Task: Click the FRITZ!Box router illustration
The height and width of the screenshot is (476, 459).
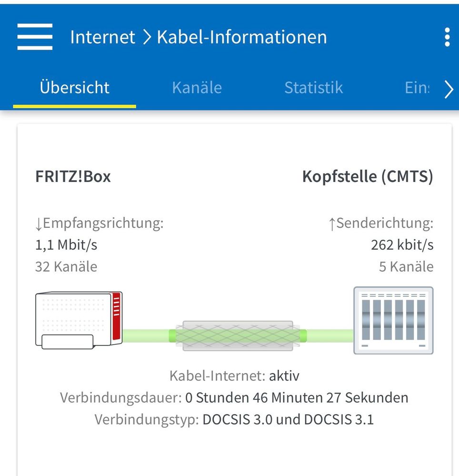Action: point(79,320)
